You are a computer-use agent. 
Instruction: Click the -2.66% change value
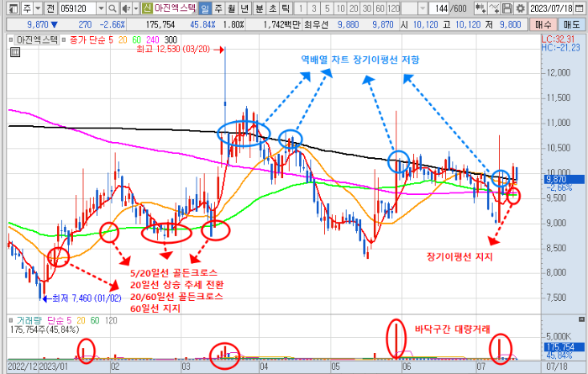(112, 24)
